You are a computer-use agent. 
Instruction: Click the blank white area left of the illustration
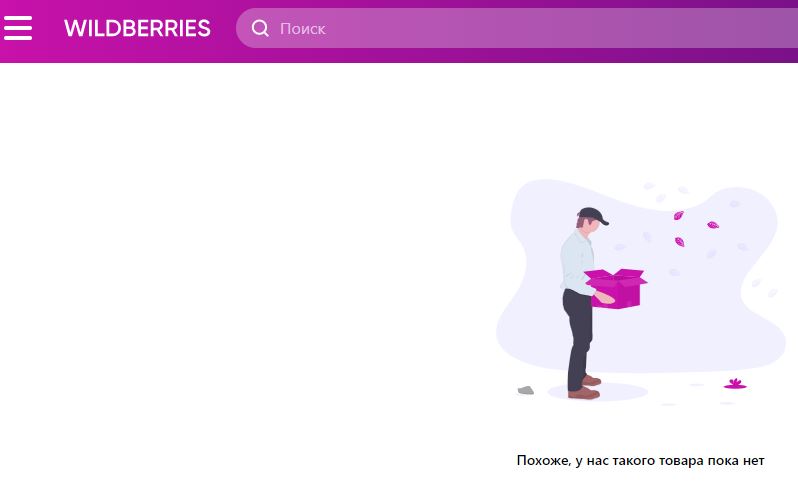244,265
